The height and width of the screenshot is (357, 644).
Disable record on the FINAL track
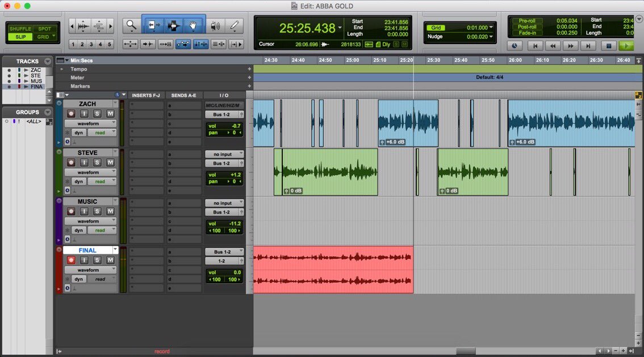click(x=71, y=260)
